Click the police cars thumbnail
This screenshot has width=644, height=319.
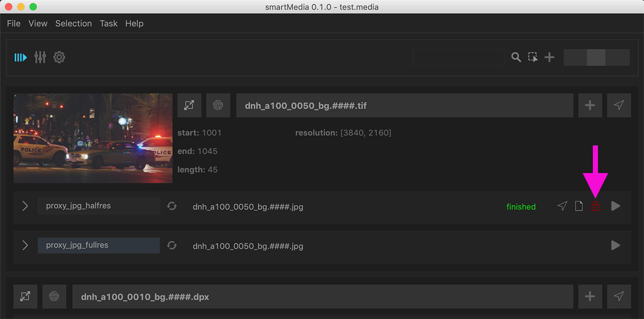93,138
